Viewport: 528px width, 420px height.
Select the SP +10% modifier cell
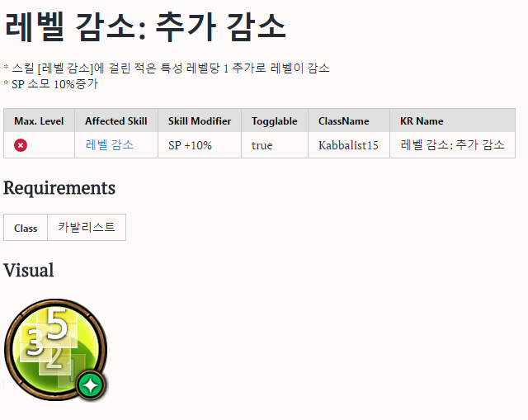[x=200, y=145]
